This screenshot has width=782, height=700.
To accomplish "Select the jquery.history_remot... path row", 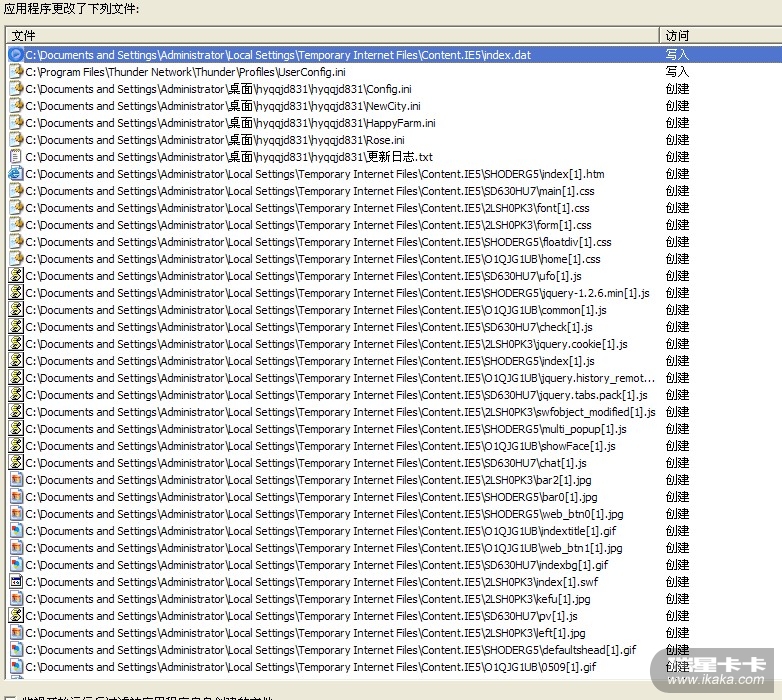I will click(x=340, y=377).
